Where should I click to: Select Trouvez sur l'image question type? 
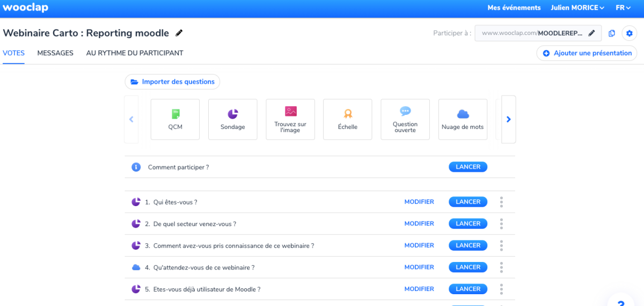290,119
